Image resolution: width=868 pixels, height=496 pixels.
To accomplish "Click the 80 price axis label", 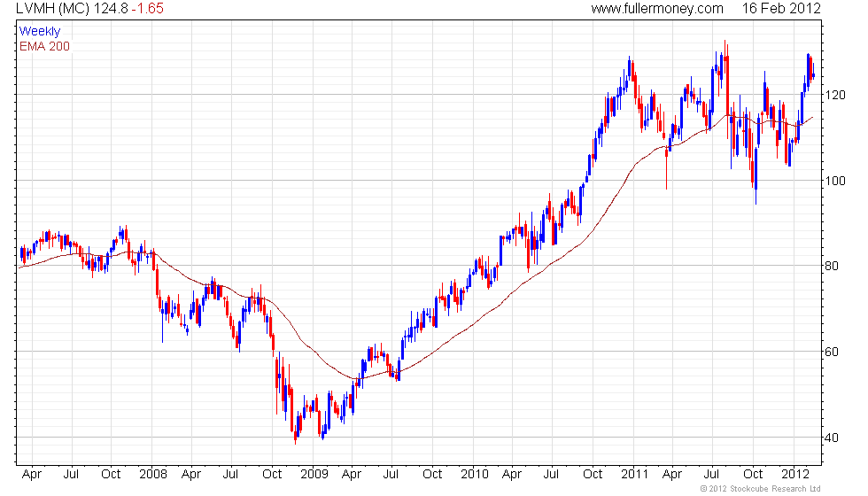I will point(832,267).
